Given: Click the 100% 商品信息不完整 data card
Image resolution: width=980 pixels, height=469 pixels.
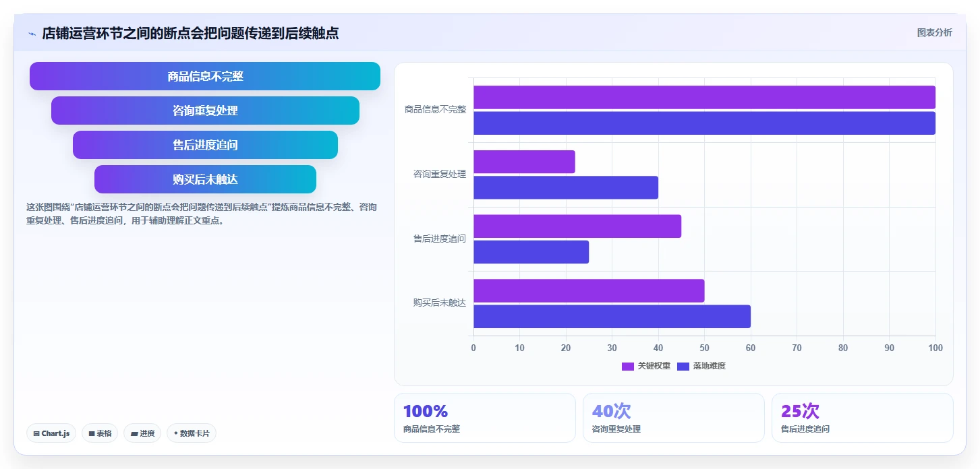Looking at the screenshot, I should coord(485,418).
